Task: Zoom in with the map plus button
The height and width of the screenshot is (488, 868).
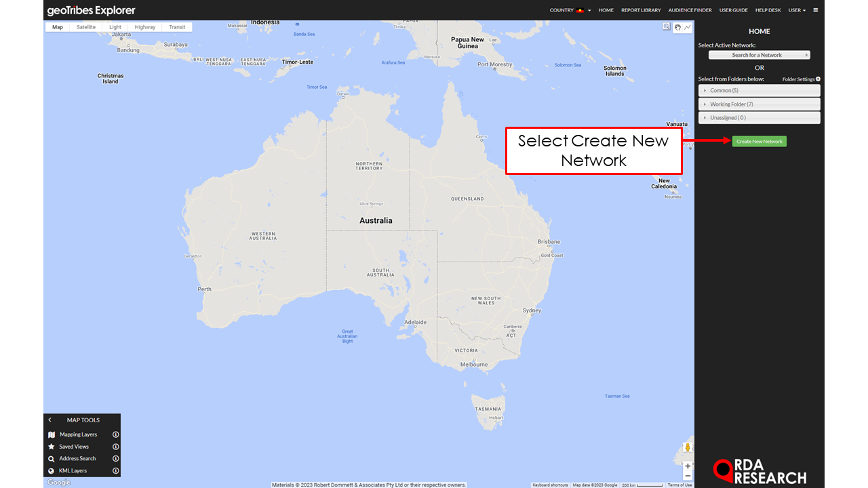Action: (688, 466)
